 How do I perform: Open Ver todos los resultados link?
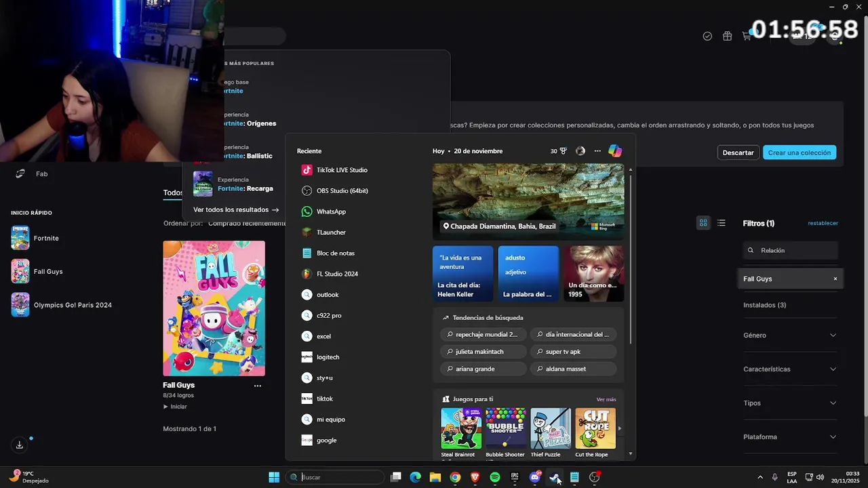tap(236, 210)
